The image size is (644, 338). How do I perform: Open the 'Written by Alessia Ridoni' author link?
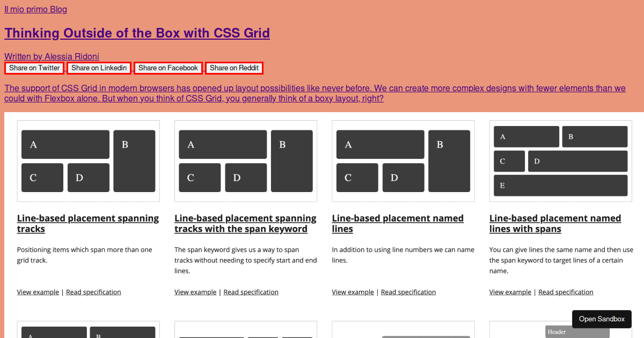(x=52, y=56)
